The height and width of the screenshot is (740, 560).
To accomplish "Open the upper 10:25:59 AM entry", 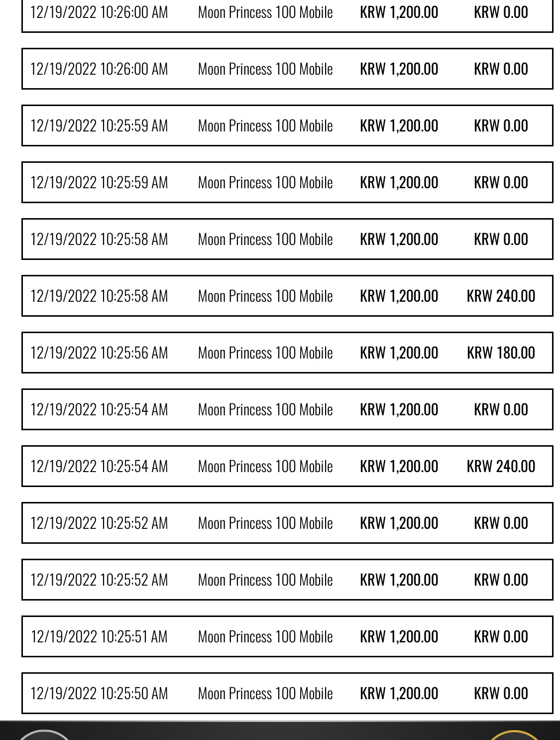I will [287, 125].
